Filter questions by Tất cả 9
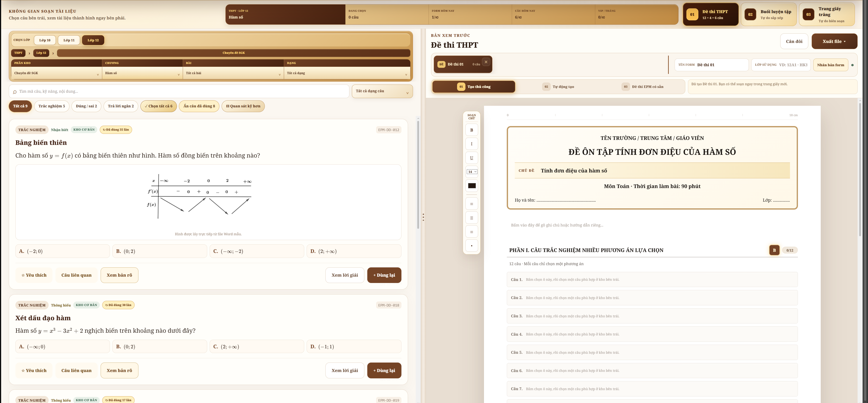Image resolution: width=868 pixels, height=403 pixels. pyautogui.click(x=20, y=106)
